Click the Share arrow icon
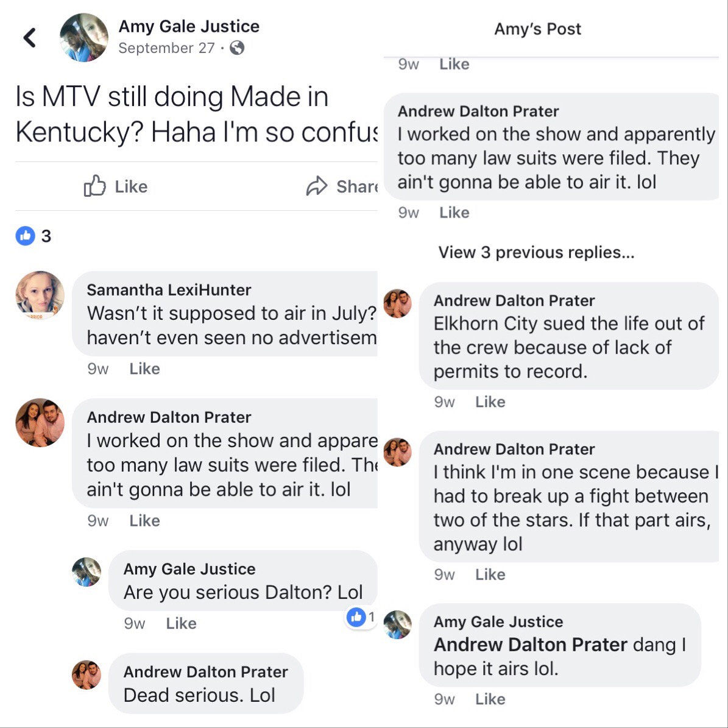This screenshot has height=728, width=728. [x=317, y=186]
